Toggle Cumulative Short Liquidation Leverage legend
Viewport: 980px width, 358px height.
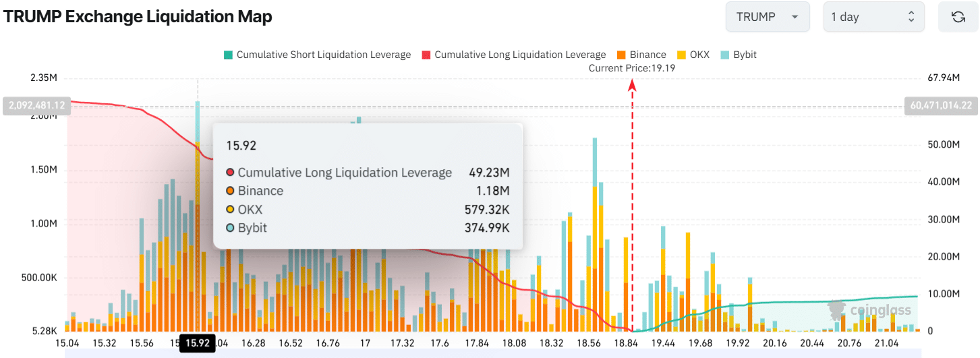[316, 55]
